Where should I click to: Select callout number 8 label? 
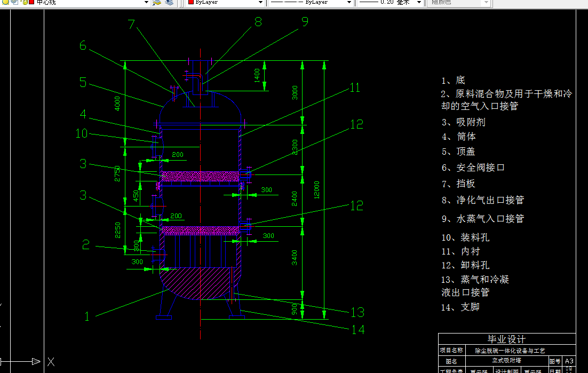258,22
